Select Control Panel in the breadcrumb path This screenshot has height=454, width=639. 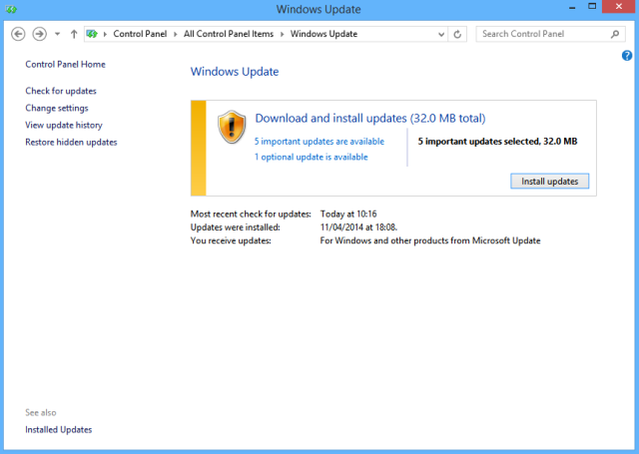(x=140, y=34)
